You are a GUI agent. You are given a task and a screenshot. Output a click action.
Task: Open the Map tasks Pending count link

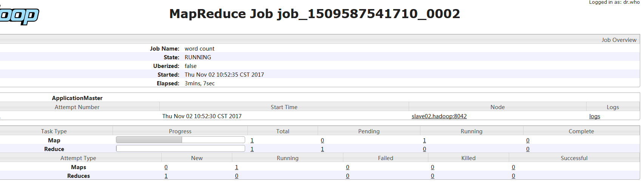point(322,140)
